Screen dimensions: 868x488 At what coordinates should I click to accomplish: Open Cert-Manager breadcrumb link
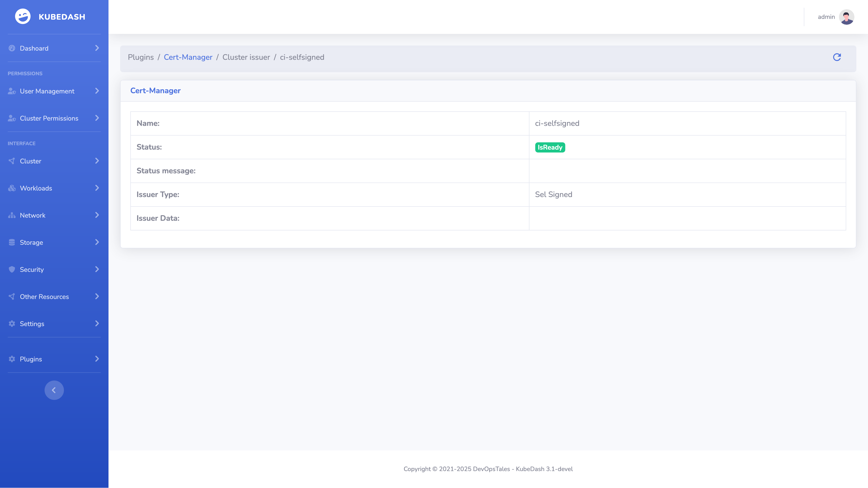coord(188,57)
